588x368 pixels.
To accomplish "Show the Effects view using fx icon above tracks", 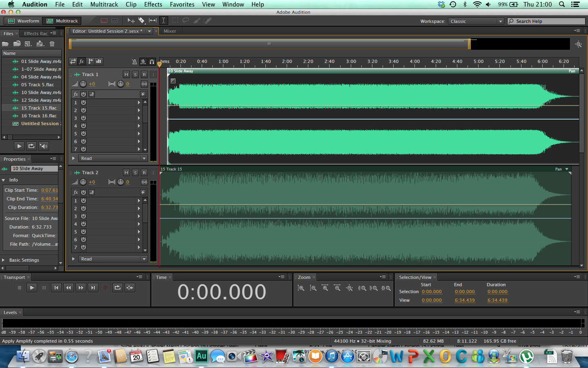I will tap(81, 61).
